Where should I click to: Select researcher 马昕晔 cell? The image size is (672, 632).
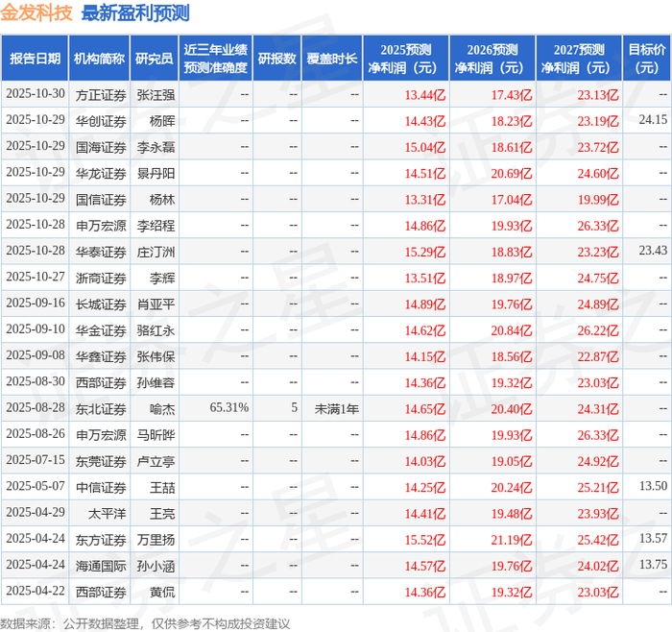click(x=156, y=435)
